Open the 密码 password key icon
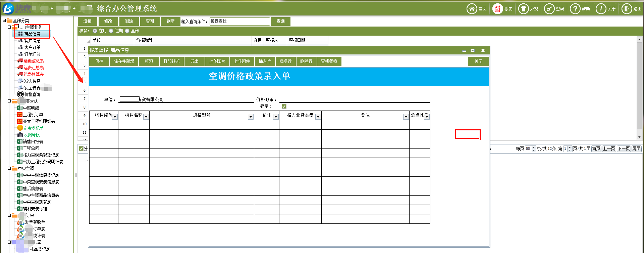The image size is (644, 253). [549, 9]
